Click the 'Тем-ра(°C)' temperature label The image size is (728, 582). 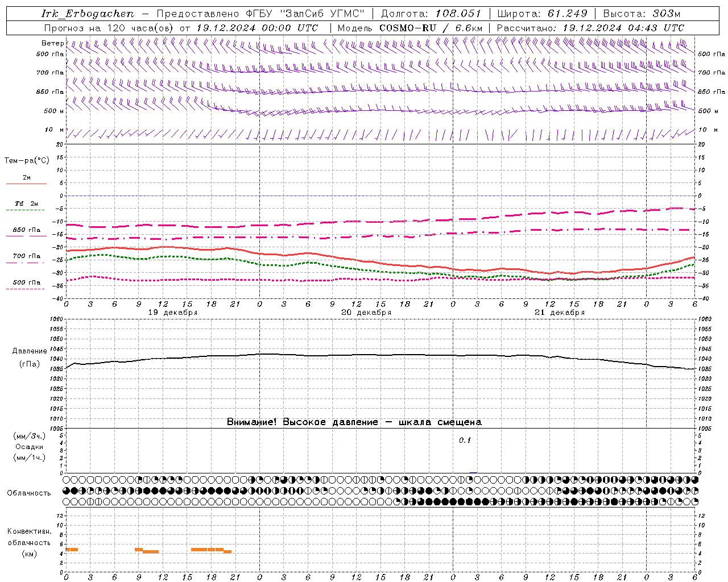(x=27, y=161)
